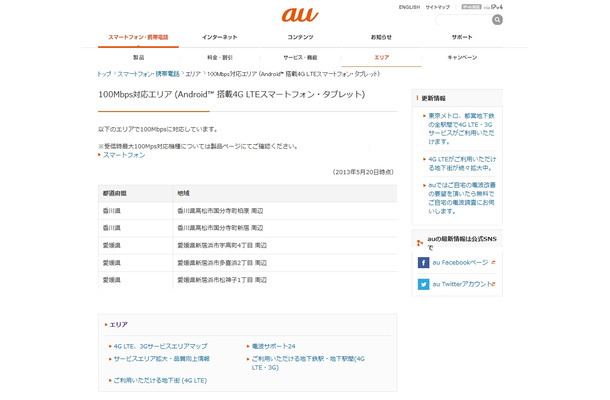Select コンテンツ main tab
Image resolution: width=610 pixels, height=400 pixels.
click(x=300, y=37)
